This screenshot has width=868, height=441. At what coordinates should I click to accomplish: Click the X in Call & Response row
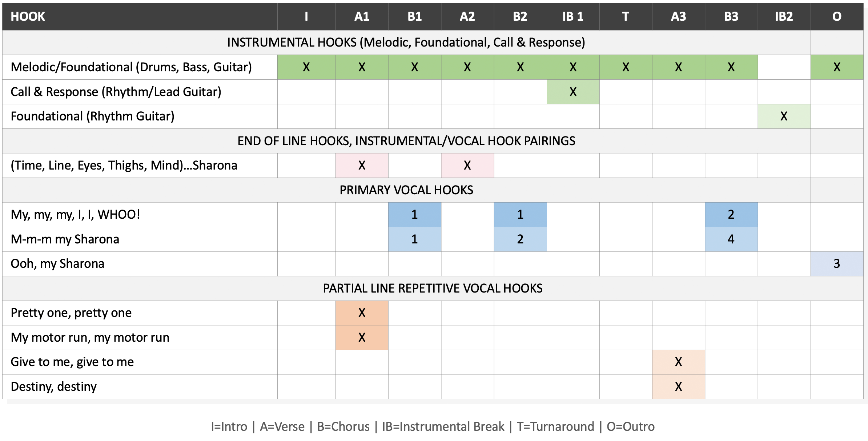[x=573, y=92]
